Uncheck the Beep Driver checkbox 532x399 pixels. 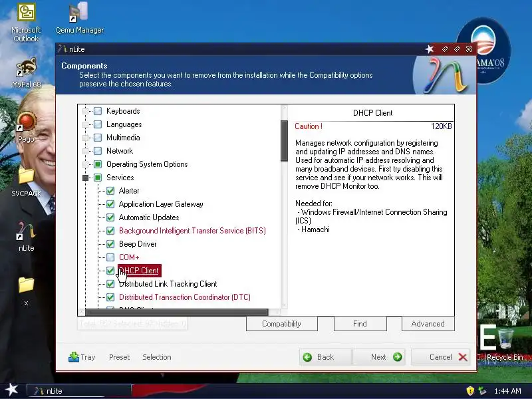(110, 244)
